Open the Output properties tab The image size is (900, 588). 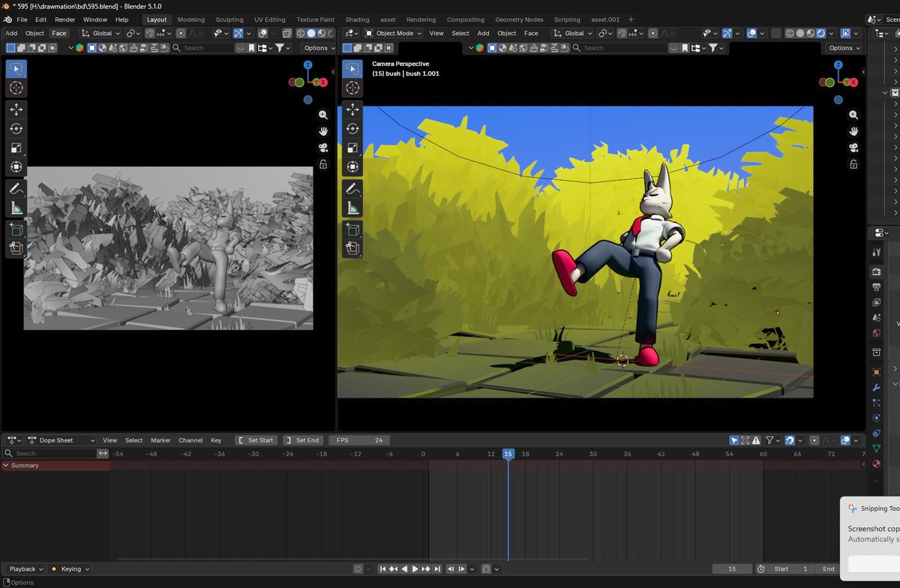(876, 286)
